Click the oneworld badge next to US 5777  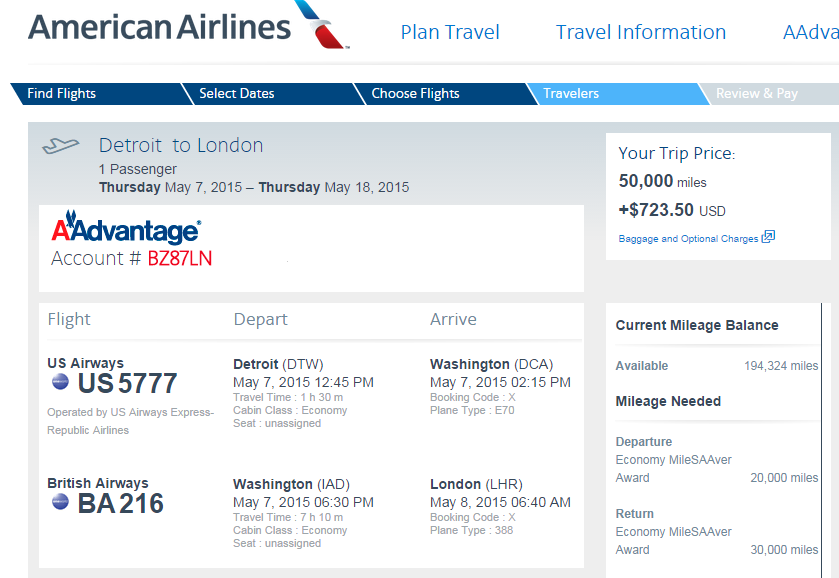(60, 382)
